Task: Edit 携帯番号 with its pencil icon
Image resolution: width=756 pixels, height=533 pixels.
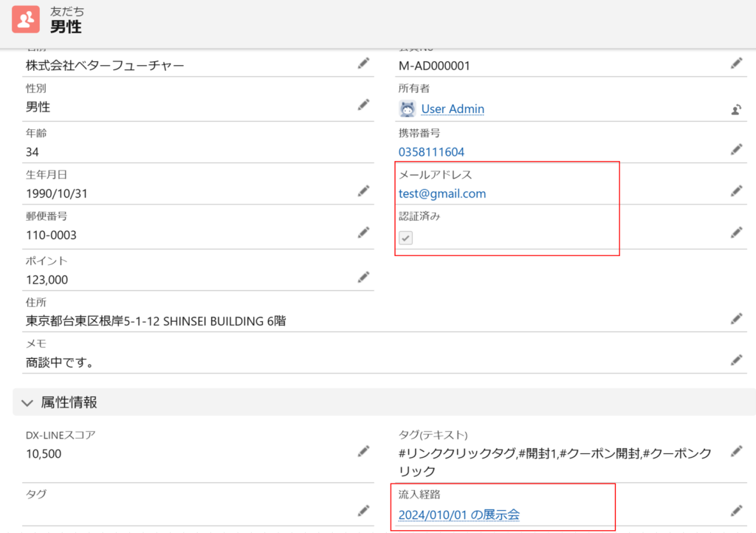Action: click(736, 149)
